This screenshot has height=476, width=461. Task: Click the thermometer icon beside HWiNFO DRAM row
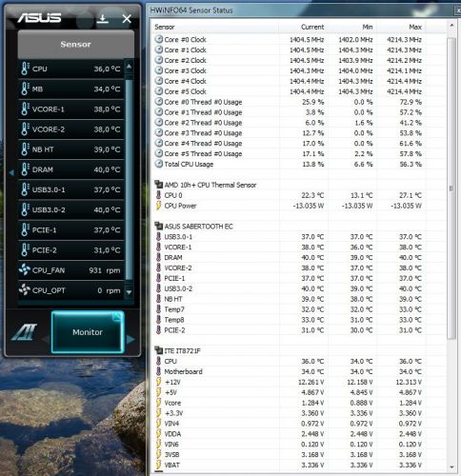point(158,257)
